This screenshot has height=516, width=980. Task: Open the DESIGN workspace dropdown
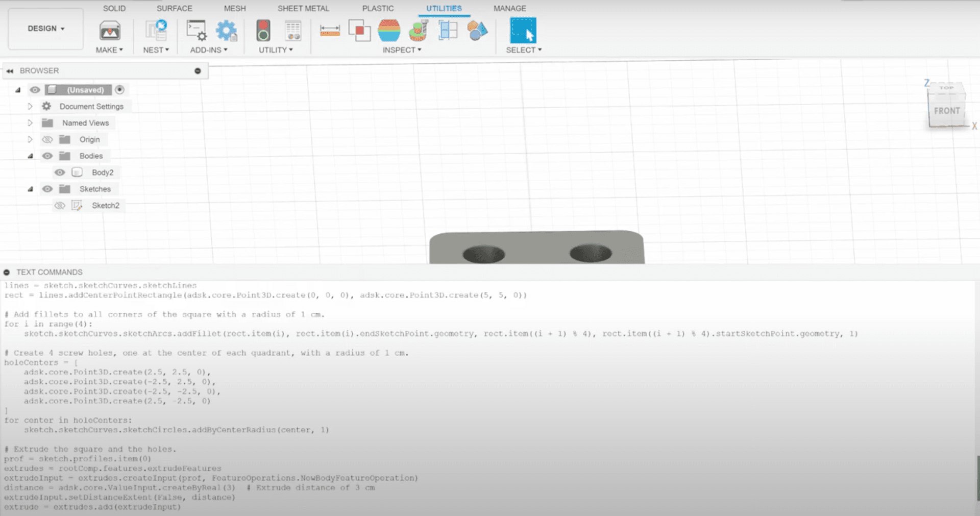pos(46,29)
